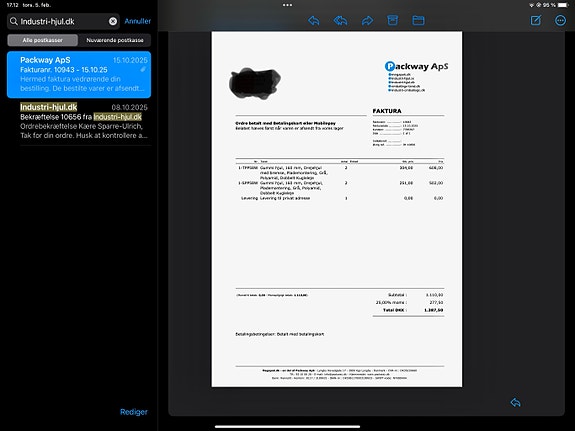Move the message using the folder icon
Screen dimensions: 575x431
coord(418,20)
